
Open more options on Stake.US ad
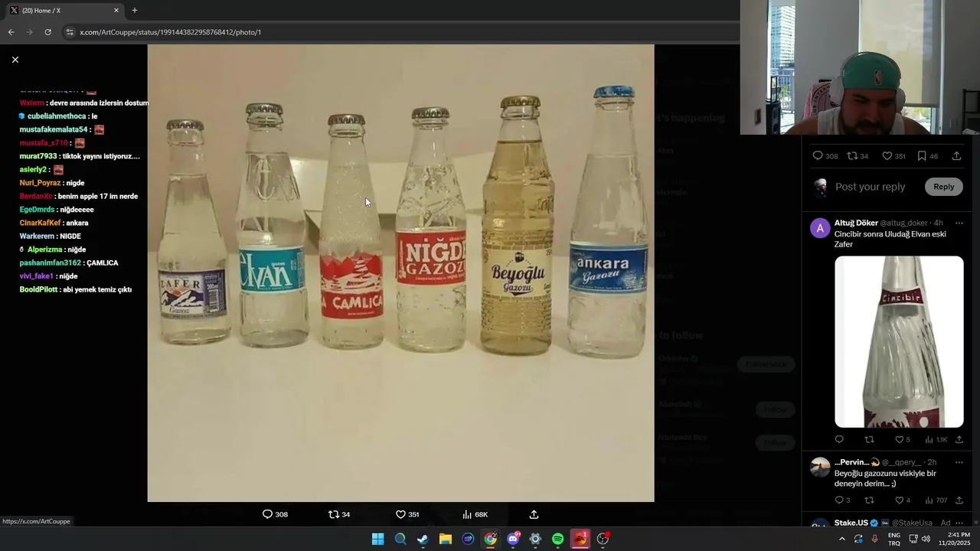click(959, 523)
